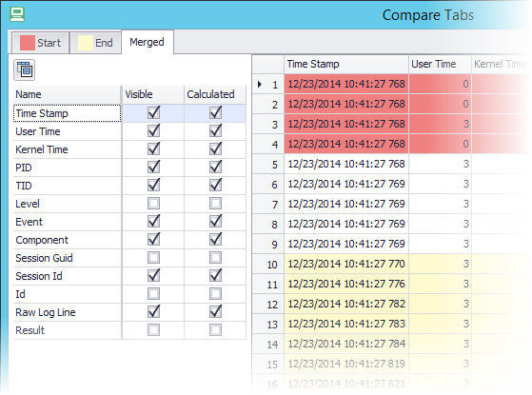The image size is (532, 395).
Task: Select the red Start tab color swatch
Action: click(x=28, y=43)
